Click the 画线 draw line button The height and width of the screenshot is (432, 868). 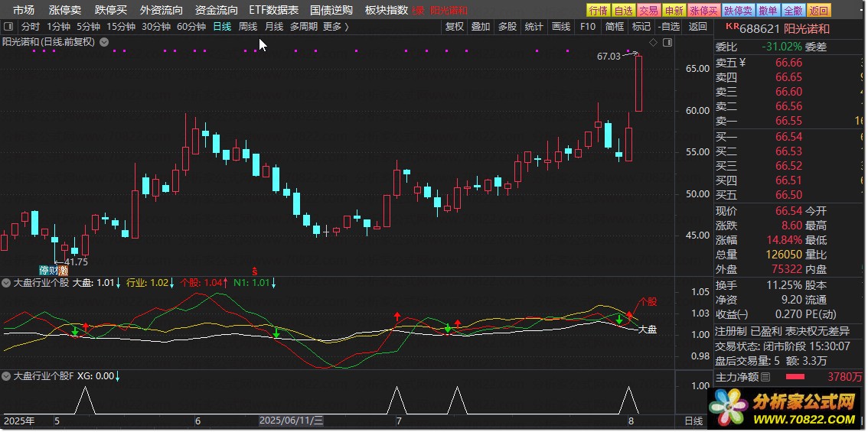point(561,27)
